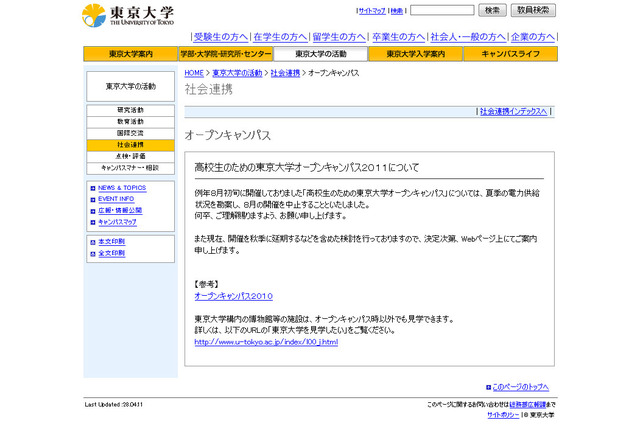This screenshot has width=640, height=426.
Task: Click the Last Updated footer text
Action: (114, 405)
